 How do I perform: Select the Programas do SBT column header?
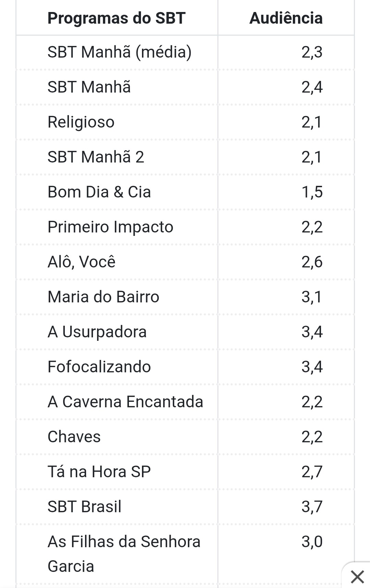pos(116,18)
